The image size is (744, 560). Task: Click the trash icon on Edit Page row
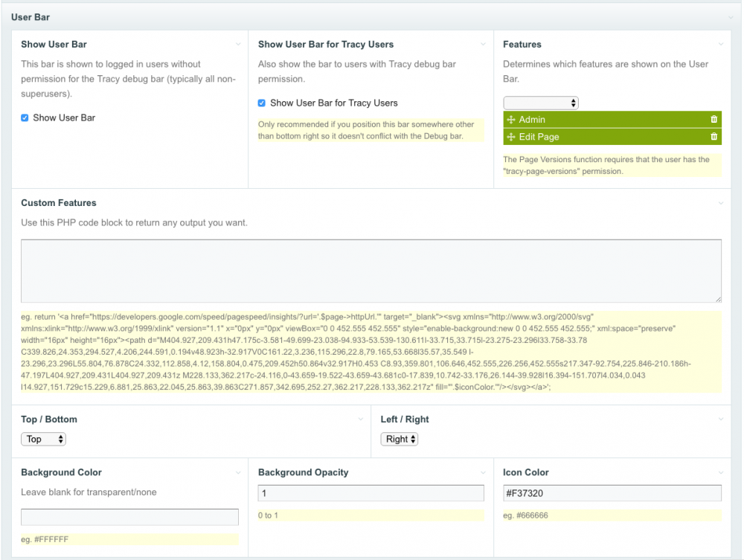(x=714, y=137)
